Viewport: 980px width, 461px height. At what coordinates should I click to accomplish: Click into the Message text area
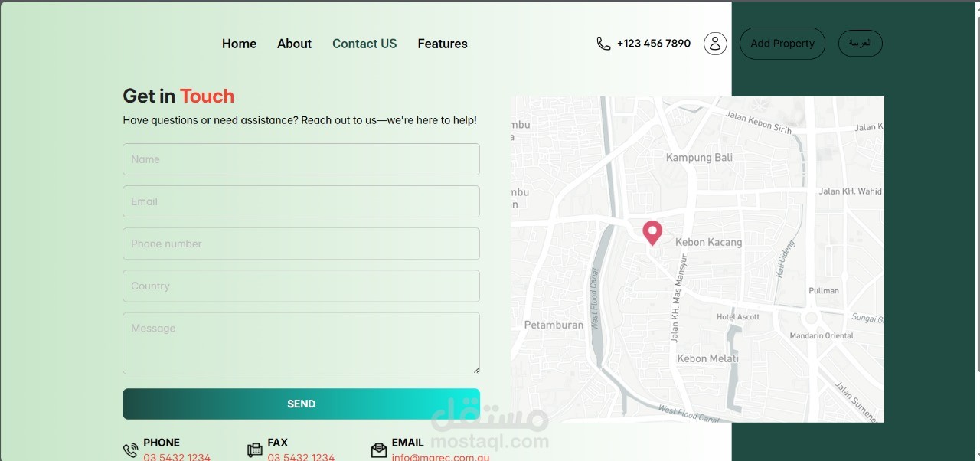point(301,343)
